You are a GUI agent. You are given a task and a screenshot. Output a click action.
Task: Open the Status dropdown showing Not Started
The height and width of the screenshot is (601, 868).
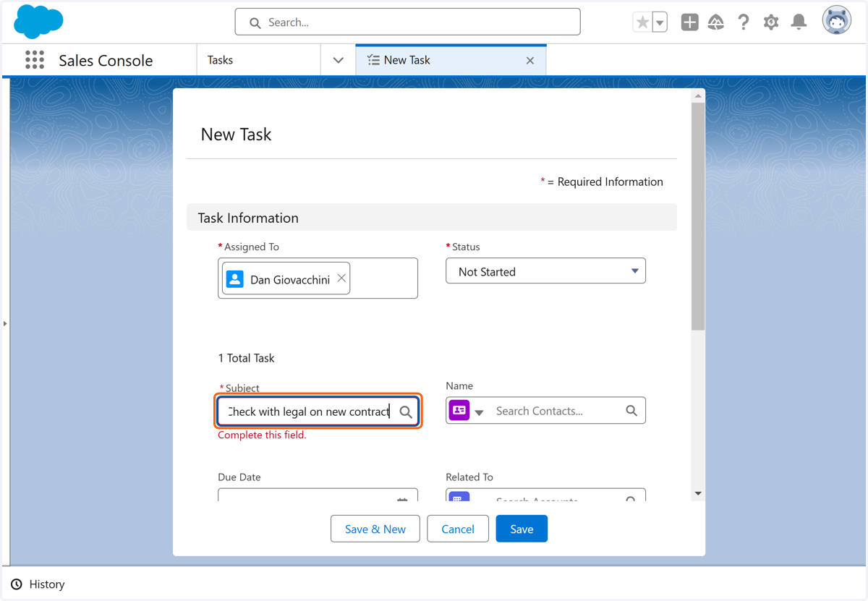(x=545, y=271)
